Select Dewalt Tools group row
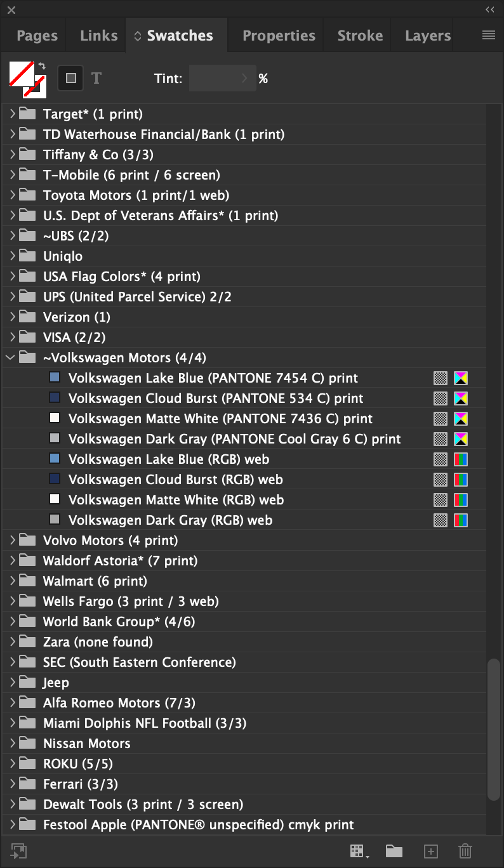Image resolution: width=504 pixels, height=868 pixels. pyautogui.click(x=244, y=805)
